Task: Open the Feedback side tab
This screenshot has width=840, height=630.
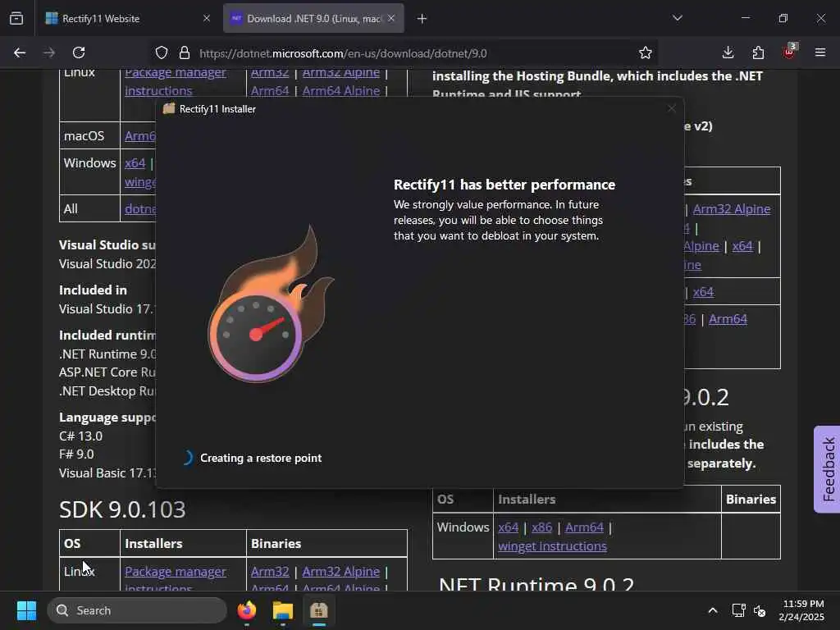Action: point(827,469)
